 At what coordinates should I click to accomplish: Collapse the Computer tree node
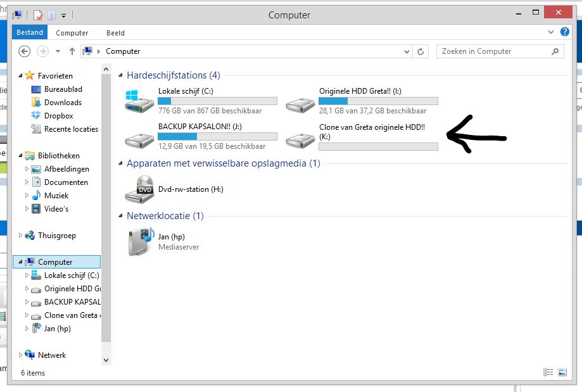[x=20, y=262]
